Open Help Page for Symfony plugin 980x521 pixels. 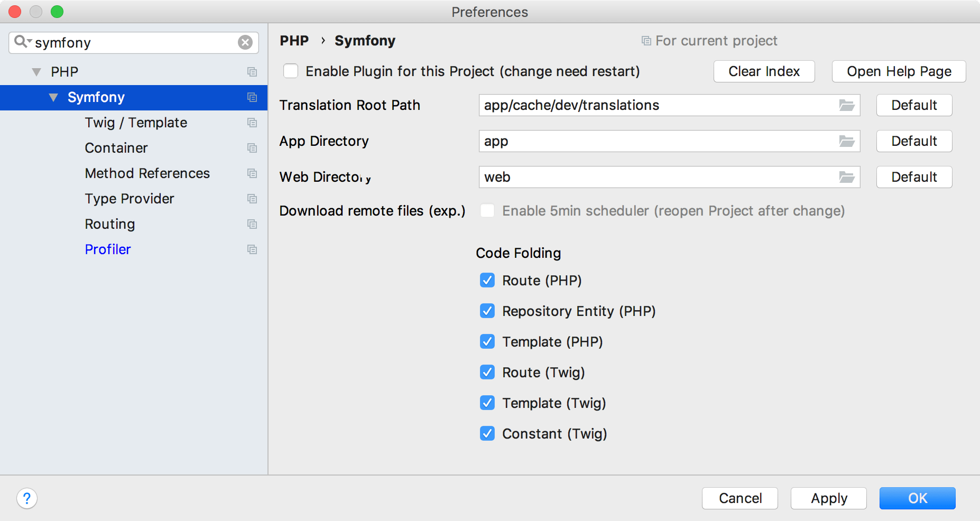(899, 71)
